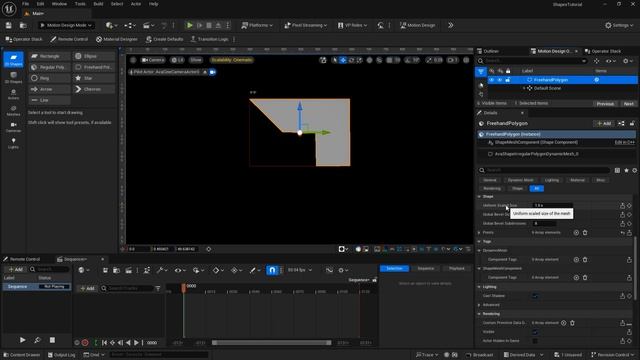Open the Lights category in sidebar
The height and width of the screenshot is (360, 640).
(x=13, y=143)
